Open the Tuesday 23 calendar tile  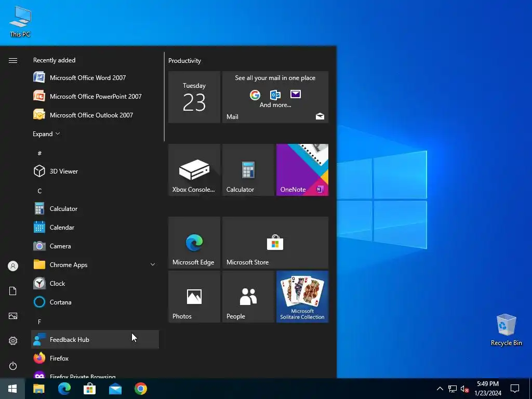(x=194, y=97)
